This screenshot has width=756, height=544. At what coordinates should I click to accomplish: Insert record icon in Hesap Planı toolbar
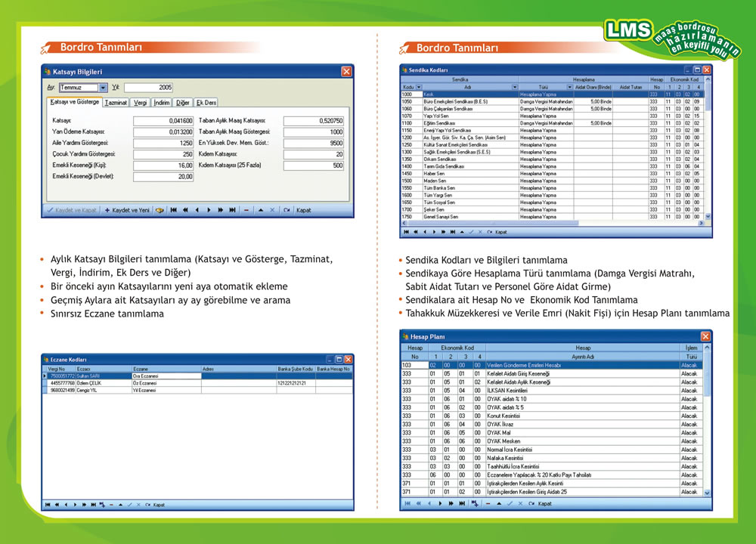coord(475,503)
